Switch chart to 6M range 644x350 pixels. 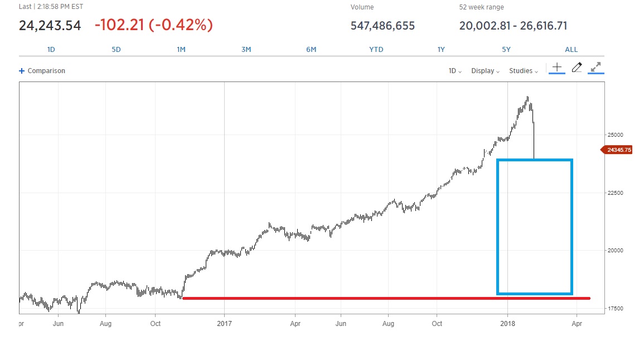coord(311,49)
